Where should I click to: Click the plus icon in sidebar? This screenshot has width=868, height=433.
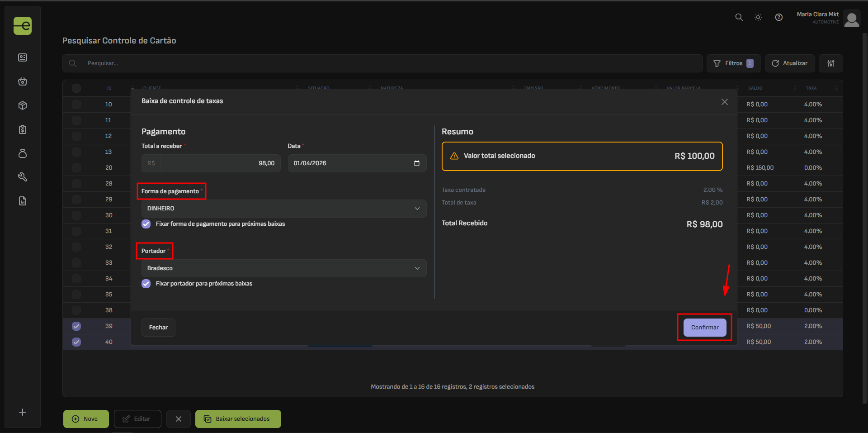click(x=23, y=412)
